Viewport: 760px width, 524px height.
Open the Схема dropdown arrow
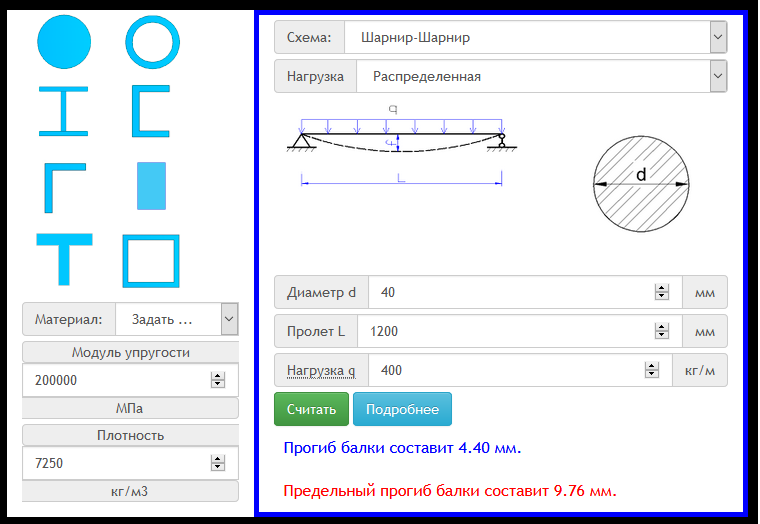pyautogui.click(x=718, y=37)
